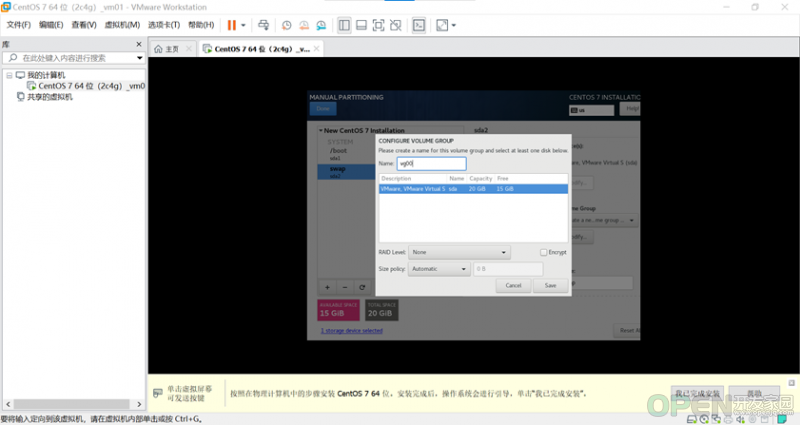Open the 编辑(E) menu

[51, 25]
